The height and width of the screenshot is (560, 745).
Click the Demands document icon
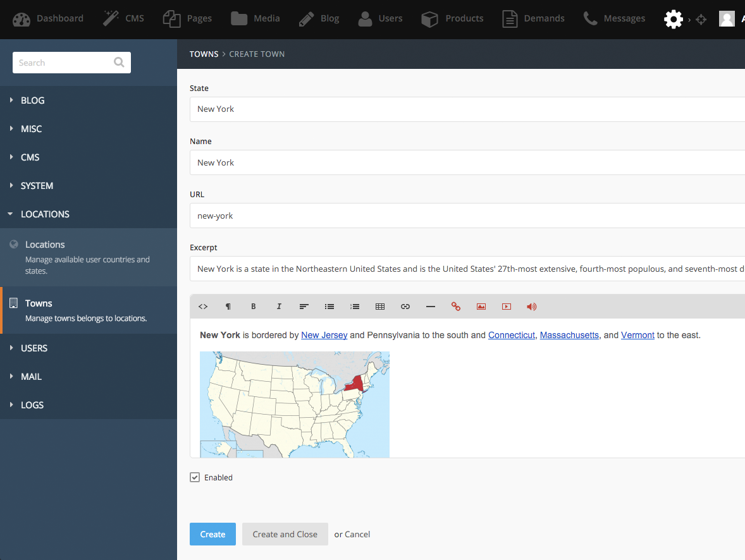pos(510,19)
